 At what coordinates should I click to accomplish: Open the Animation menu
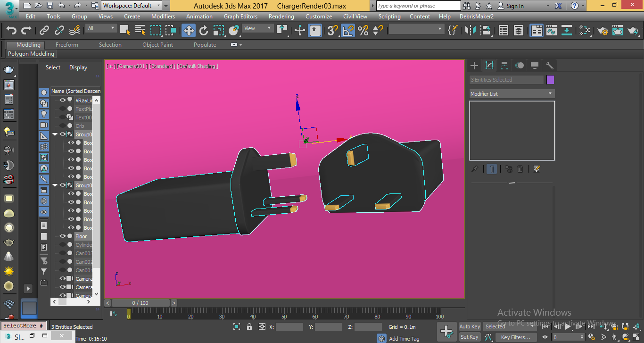pyautogui.click(x=199, y=16)
